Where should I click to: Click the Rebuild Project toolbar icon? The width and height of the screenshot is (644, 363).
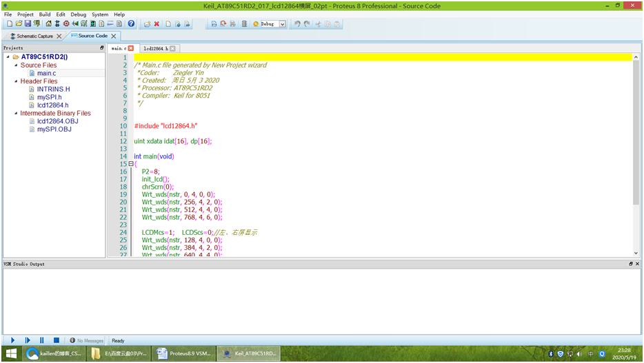tap(223, 24)
